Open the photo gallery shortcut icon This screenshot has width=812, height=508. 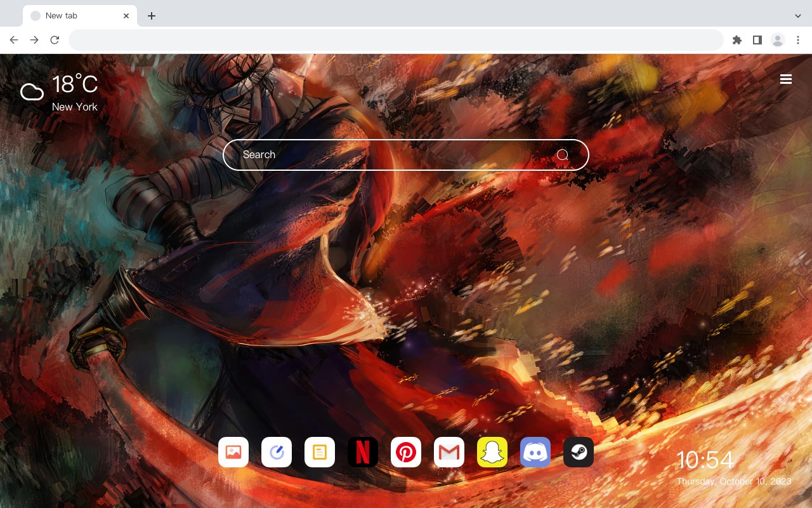[x=233, y=452]
